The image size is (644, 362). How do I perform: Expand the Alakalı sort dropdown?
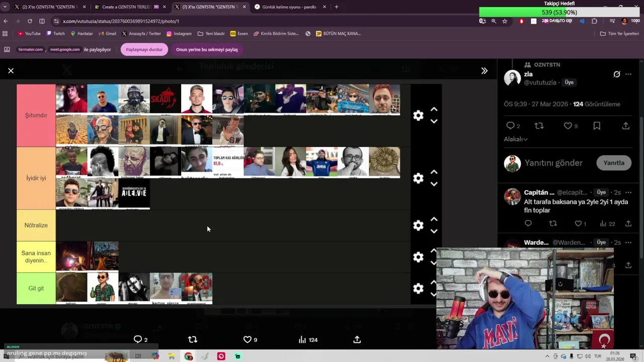(x=516, y=139)
